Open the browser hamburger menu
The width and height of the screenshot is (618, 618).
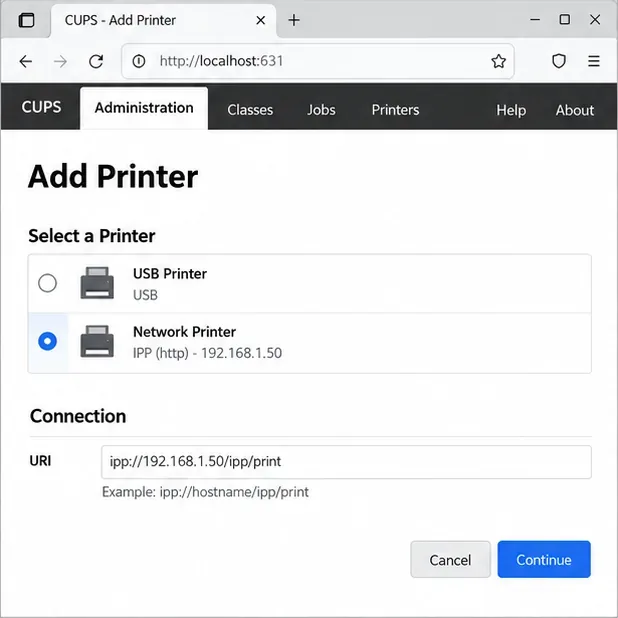[x=594, y=61]
